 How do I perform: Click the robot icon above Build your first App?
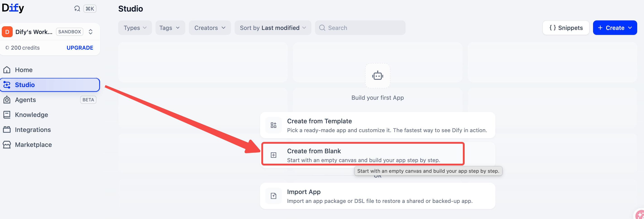[377, 75]
